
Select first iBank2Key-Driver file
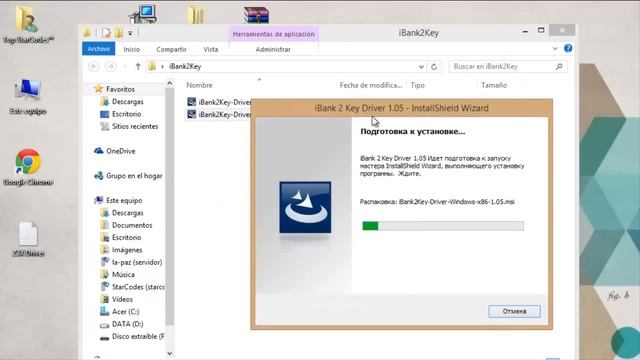[x=219, y=102]
